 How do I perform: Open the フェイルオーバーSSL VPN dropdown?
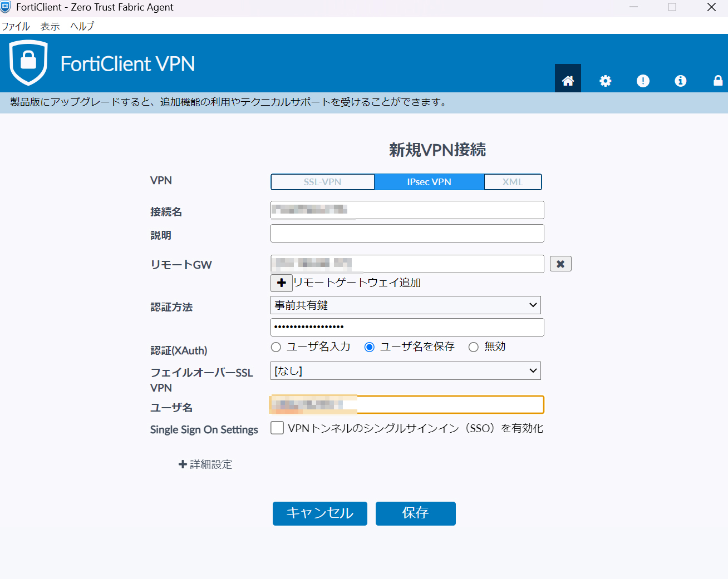point(405,371)
